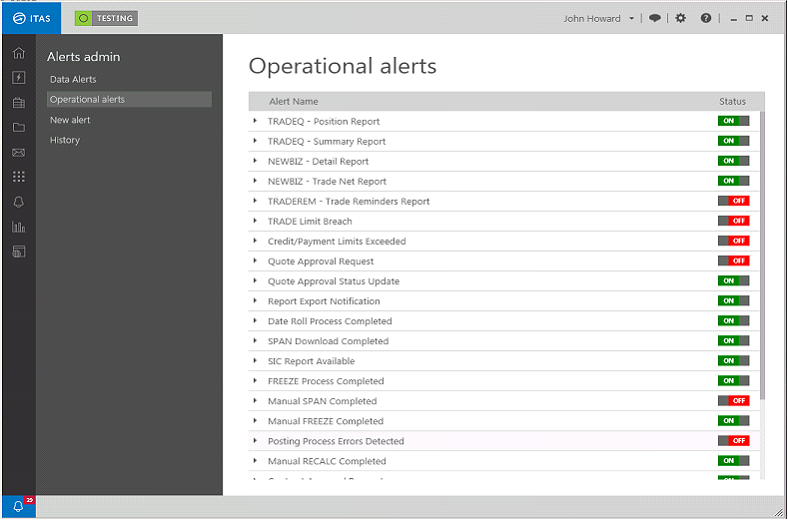This screenshot has width=788, height=520.
Task: Open the Home icon in the sidebar
Action: (x=19, y=53)
